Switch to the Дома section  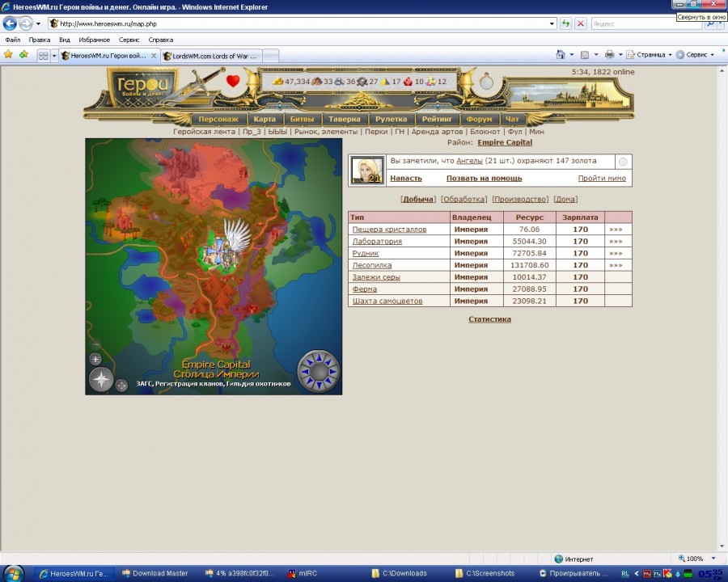[x=565, y=199]
